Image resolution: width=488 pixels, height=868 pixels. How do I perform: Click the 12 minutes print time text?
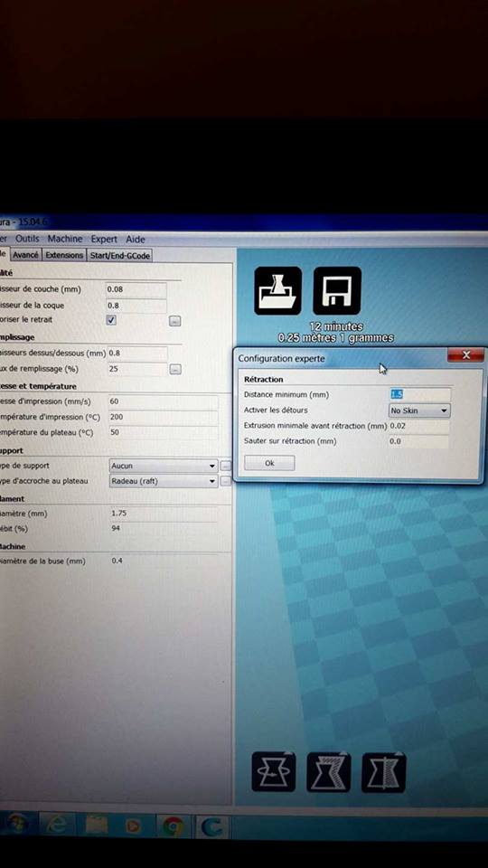[336, 326]
